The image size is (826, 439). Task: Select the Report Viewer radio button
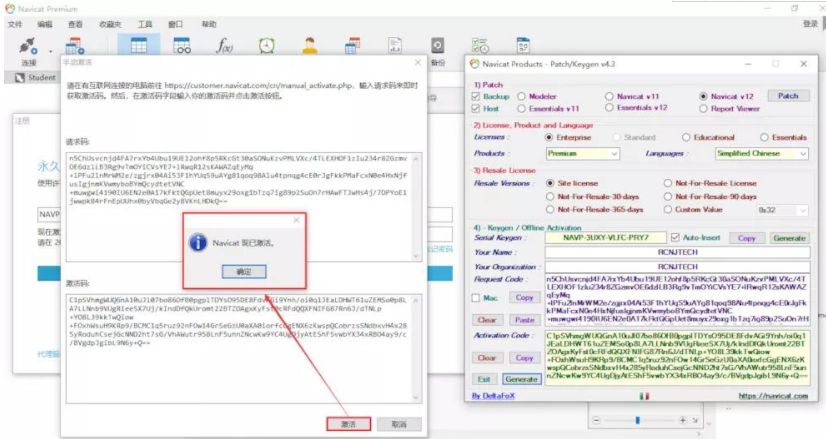point(703,109)
